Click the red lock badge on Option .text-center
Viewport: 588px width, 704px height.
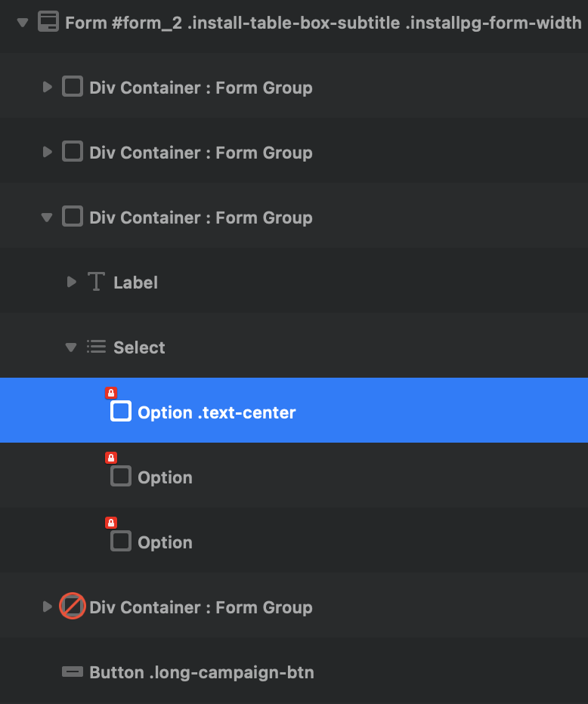click(111, 393)
